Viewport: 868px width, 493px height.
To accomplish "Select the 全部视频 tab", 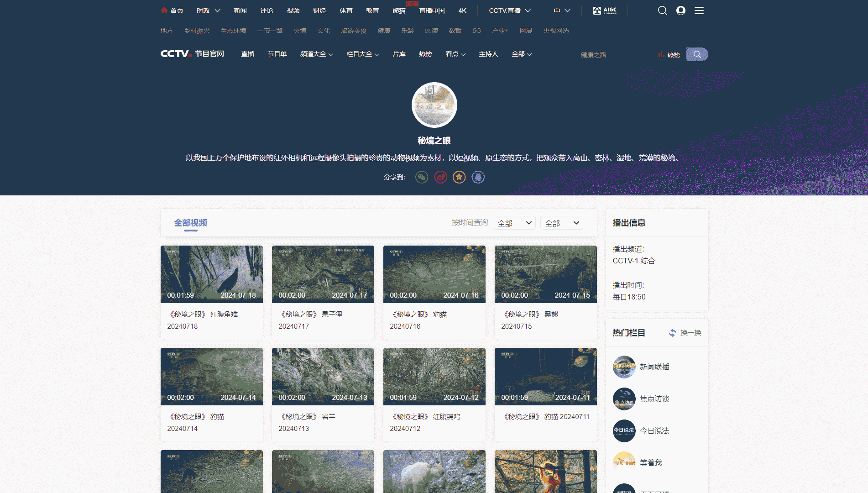I will pos(190,223).
